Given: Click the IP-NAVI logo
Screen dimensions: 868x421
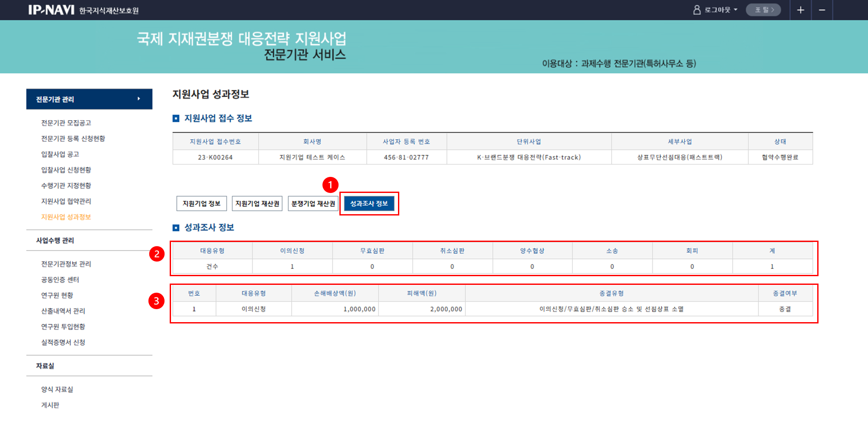Looking at the screenshot, I should 51,10.
